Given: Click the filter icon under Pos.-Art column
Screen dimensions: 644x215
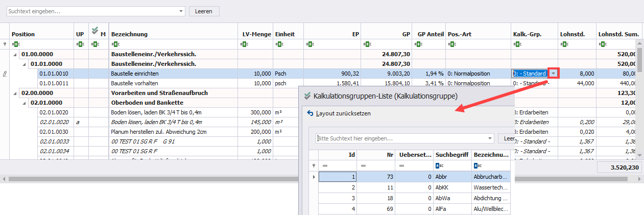Looking at the screenshot, I should pos(451,44).
